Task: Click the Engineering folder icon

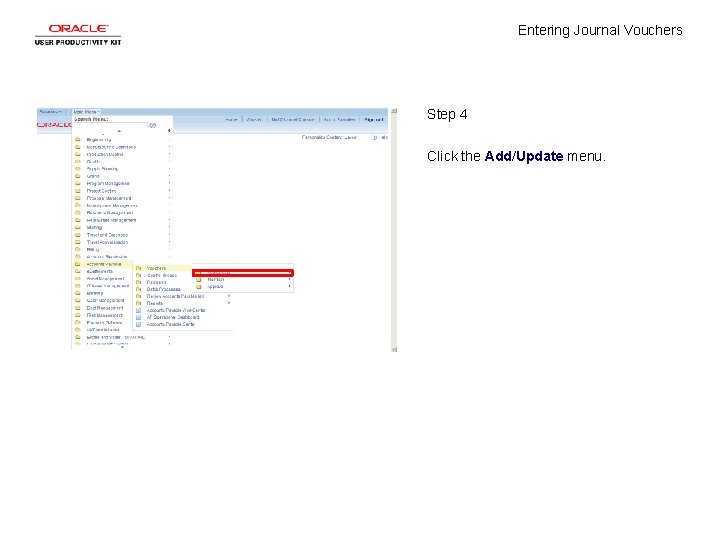Action: point(78,140)
